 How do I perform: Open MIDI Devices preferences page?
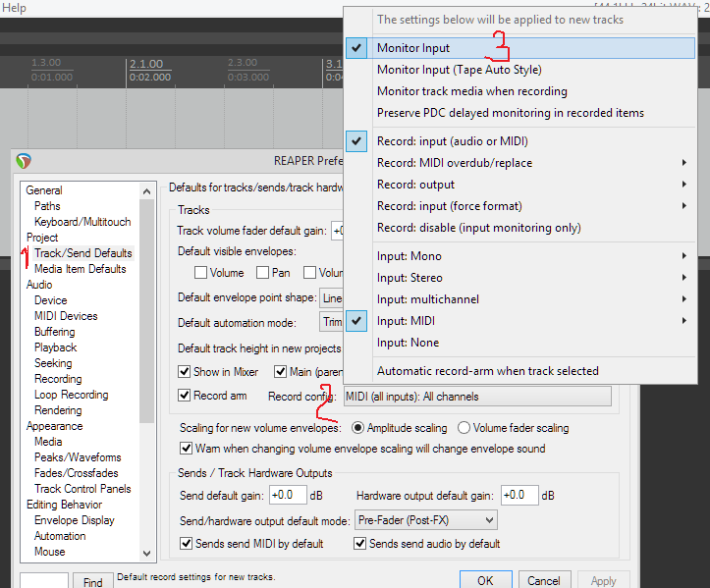[66, 316]
